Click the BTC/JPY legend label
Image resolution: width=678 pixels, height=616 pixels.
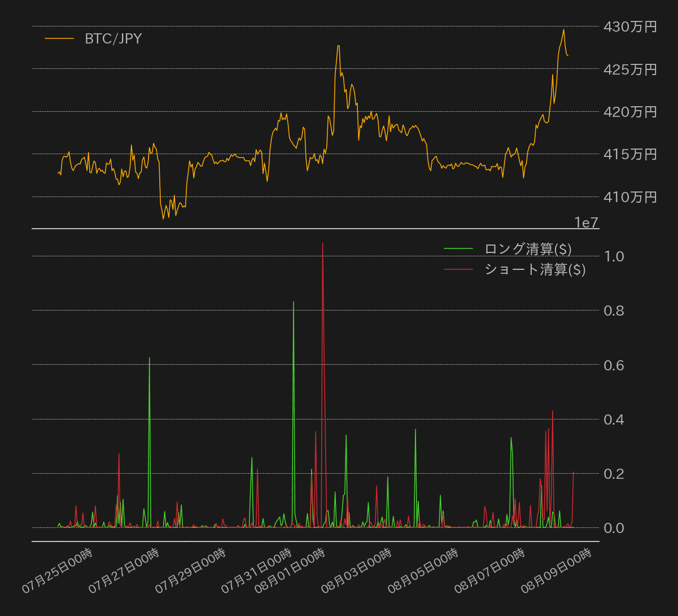113,39
